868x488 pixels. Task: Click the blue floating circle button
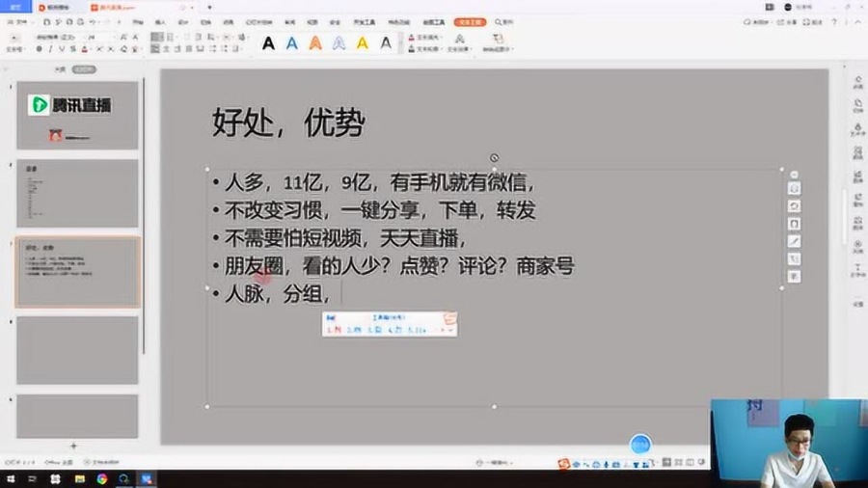640,445
